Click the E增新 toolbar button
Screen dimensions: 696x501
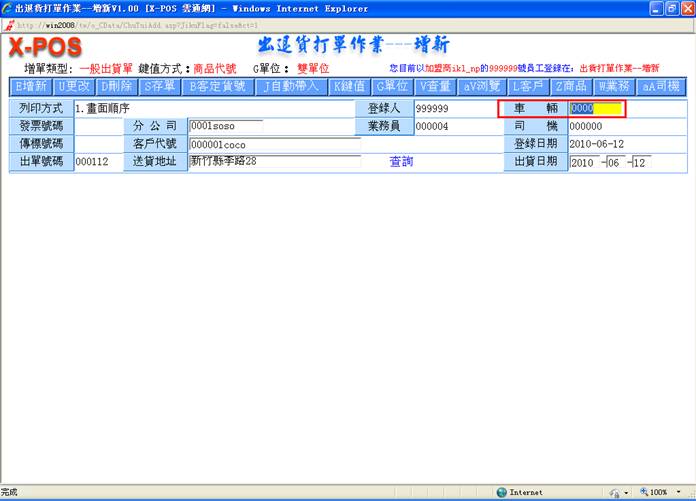(x=31, y=86)
